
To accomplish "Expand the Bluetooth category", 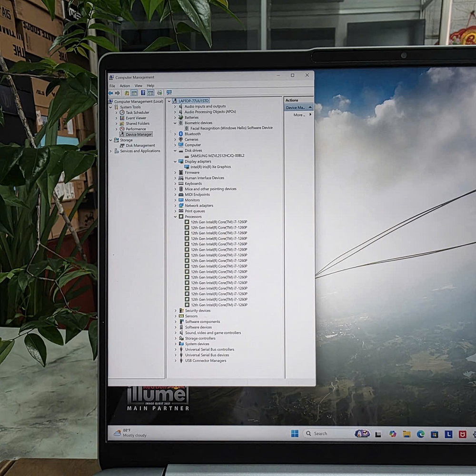I will click(175, 134).
